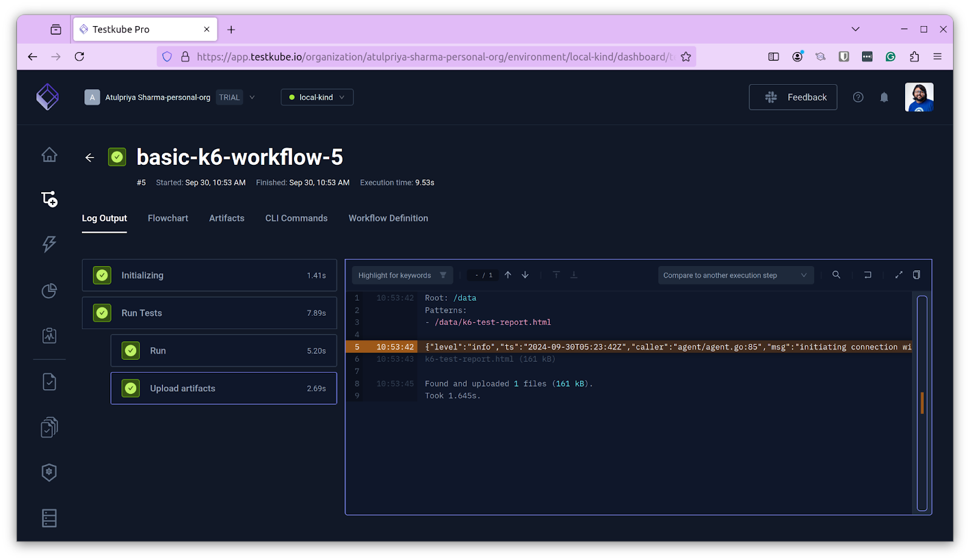Open the Home dashboard sidebar icon
This screenshot has width=970, height=560.
point(49,155)
